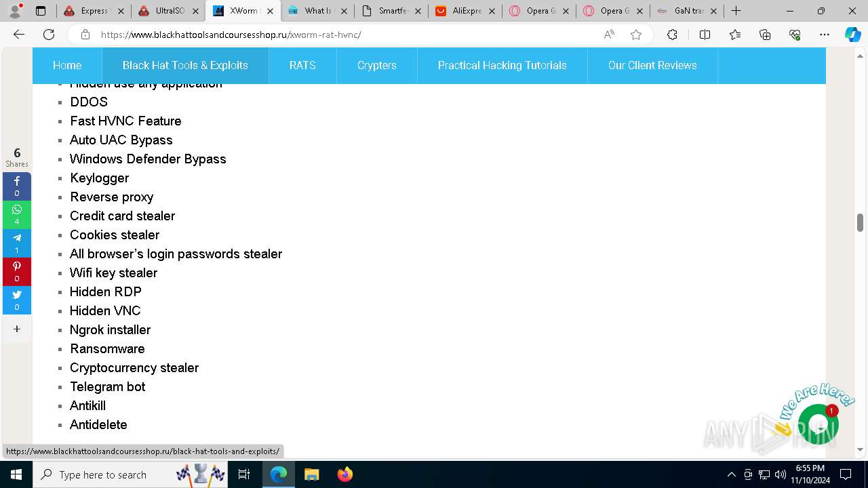
Task: Click the taskbar clock showing 6:55 PM
Action: coord(810,474)
